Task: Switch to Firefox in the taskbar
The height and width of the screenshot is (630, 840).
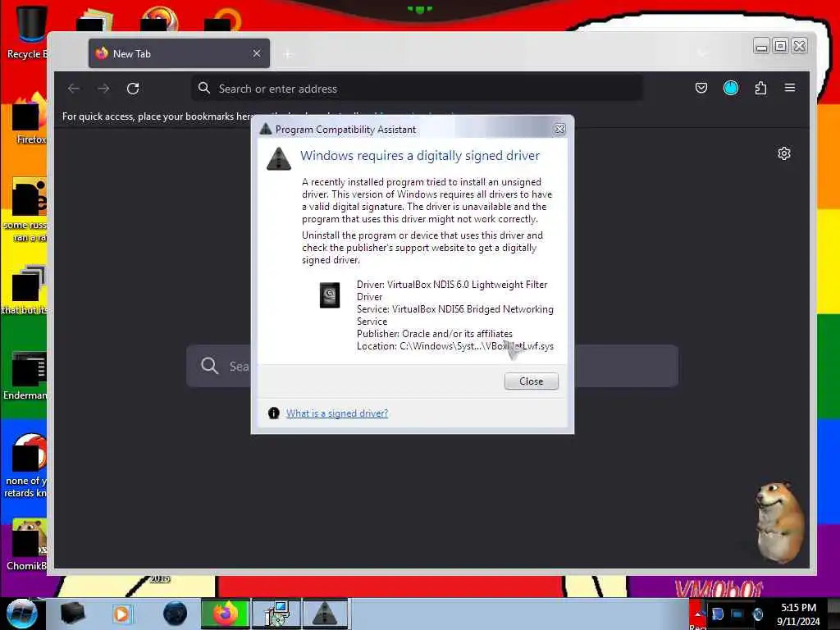Action: [x=225, y=614]
